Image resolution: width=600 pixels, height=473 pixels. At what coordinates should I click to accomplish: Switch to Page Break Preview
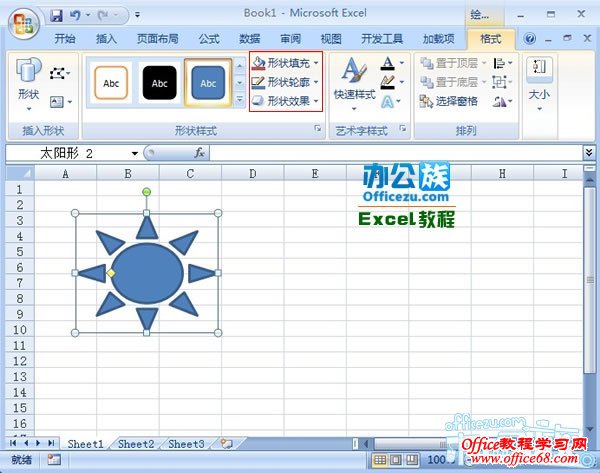412,460
